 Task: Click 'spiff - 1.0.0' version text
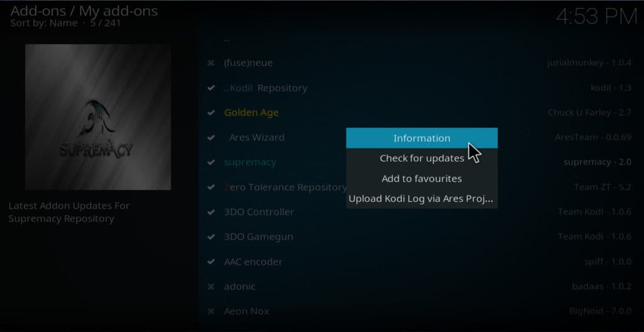[x=608, y=262]
